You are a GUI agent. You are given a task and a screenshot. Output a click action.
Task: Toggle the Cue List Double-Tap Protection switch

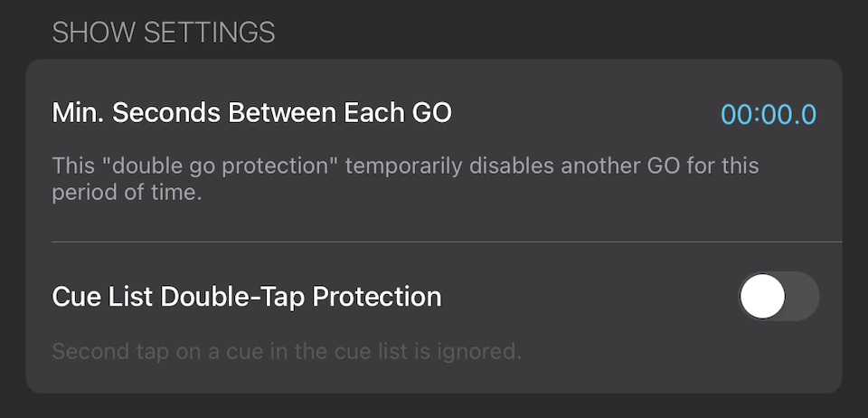pos(778,297)
